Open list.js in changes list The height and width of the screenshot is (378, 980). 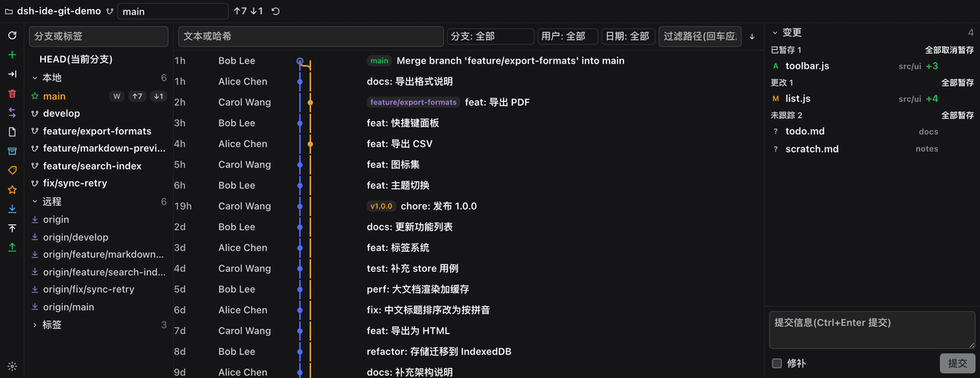click(x=798, y=99)
